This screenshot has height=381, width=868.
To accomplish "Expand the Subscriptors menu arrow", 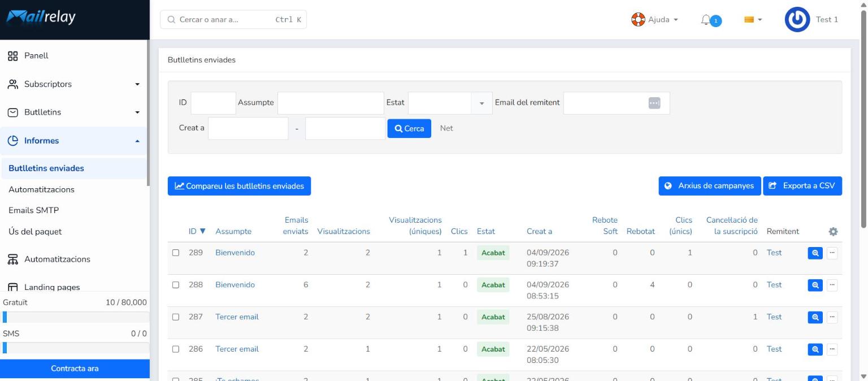I will pyautogui.click(x=137, y=85).
